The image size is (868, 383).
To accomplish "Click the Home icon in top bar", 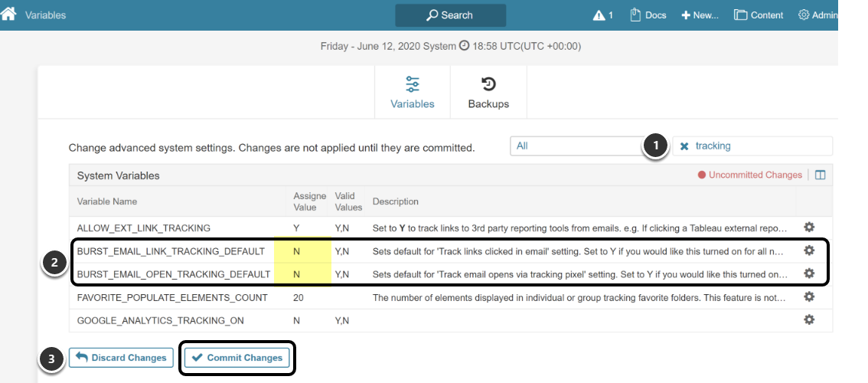I will pyautogui.click(x=8, y=14).
